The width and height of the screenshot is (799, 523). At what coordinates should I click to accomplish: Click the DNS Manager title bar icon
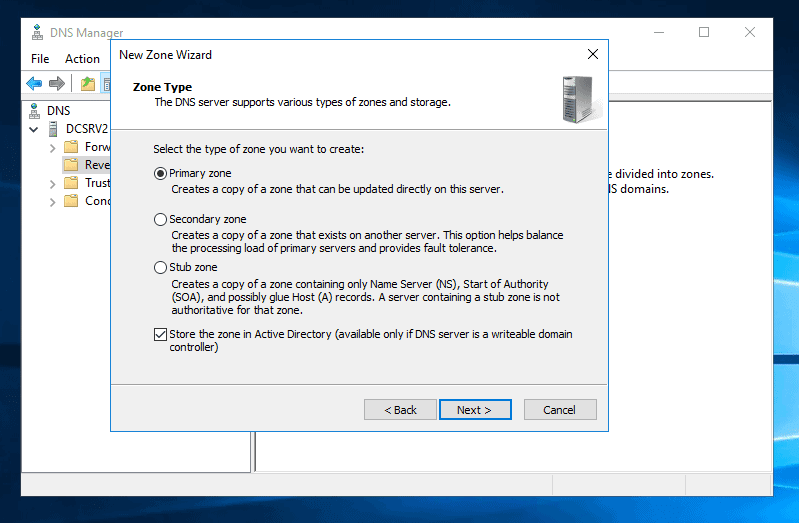click(x=37, y=32)
